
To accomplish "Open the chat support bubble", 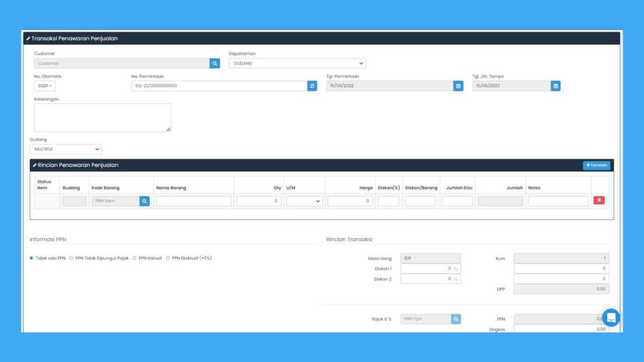I will click(x=611, y=318).
